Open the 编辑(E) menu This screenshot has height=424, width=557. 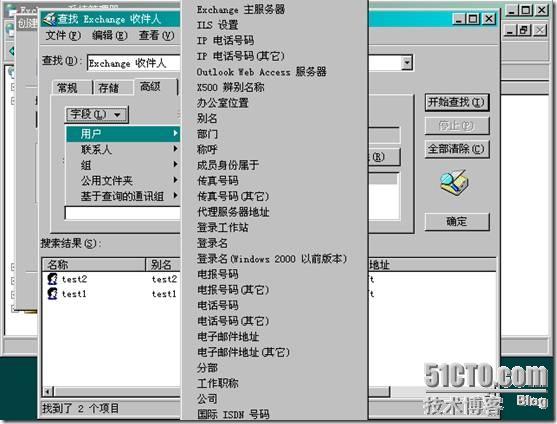[109, 36]
